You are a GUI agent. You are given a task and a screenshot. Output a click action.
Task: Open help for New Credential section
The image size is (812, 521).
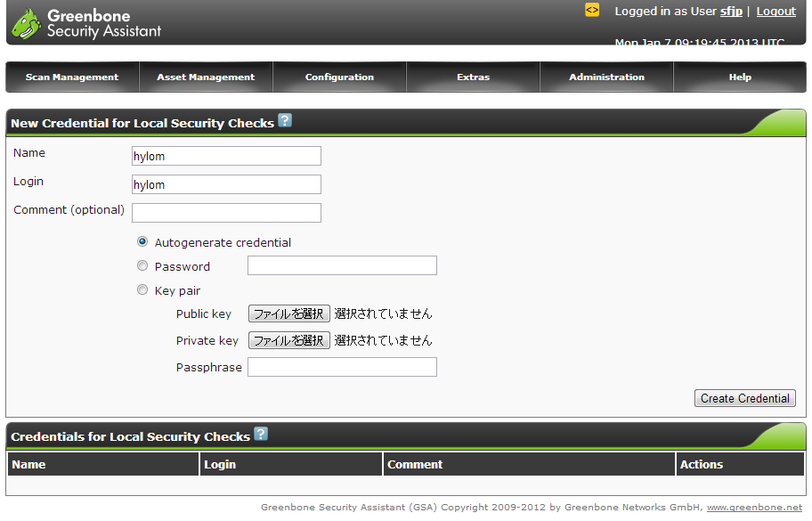(x=285, y=121)
